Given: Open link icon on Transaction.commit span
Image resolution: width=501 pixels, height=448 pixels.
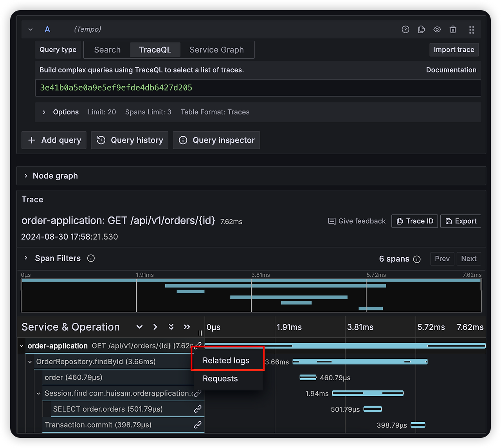Looking at the screenshot, I should pos(198,425).
